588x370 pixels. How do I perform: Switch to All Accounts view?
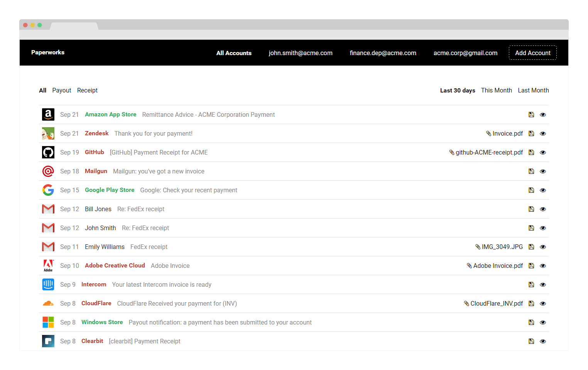(234, 53)
